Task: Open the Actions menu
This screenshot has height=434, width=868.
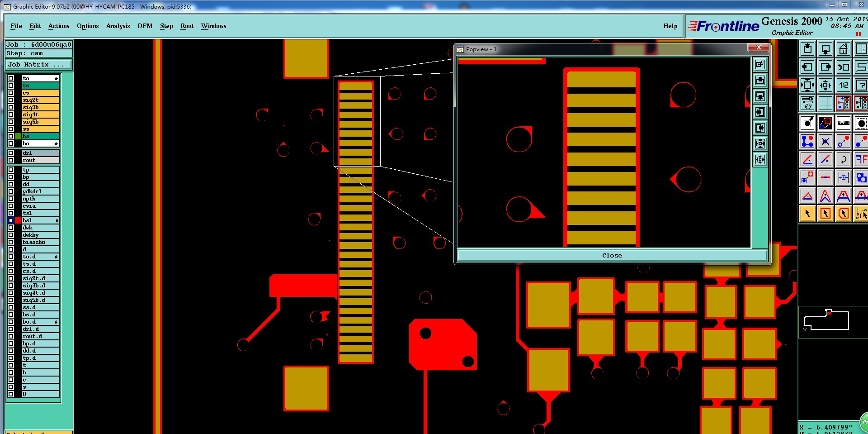Action: click(59, 26)
